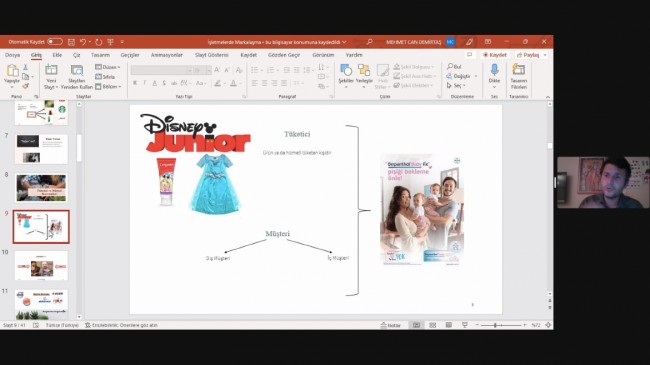Click the Cut scissors icon

tap(26, 67)
